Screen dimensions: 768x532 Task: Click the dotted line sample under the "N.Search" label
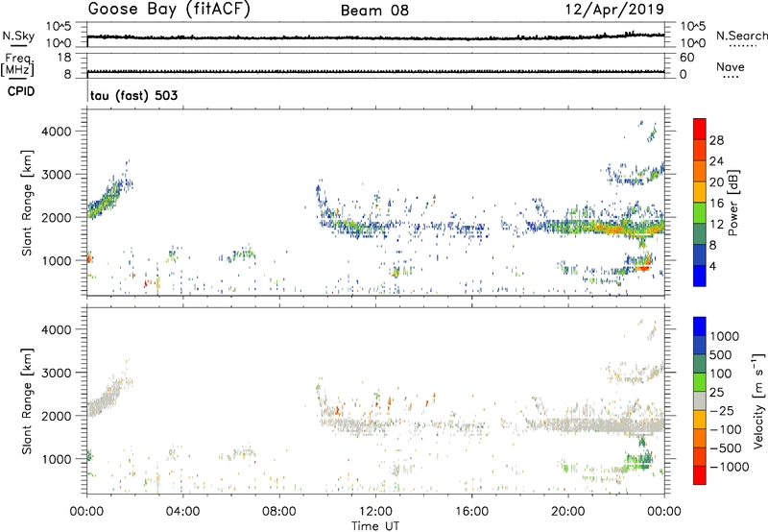pyautogui.click(x=742, y=45)
